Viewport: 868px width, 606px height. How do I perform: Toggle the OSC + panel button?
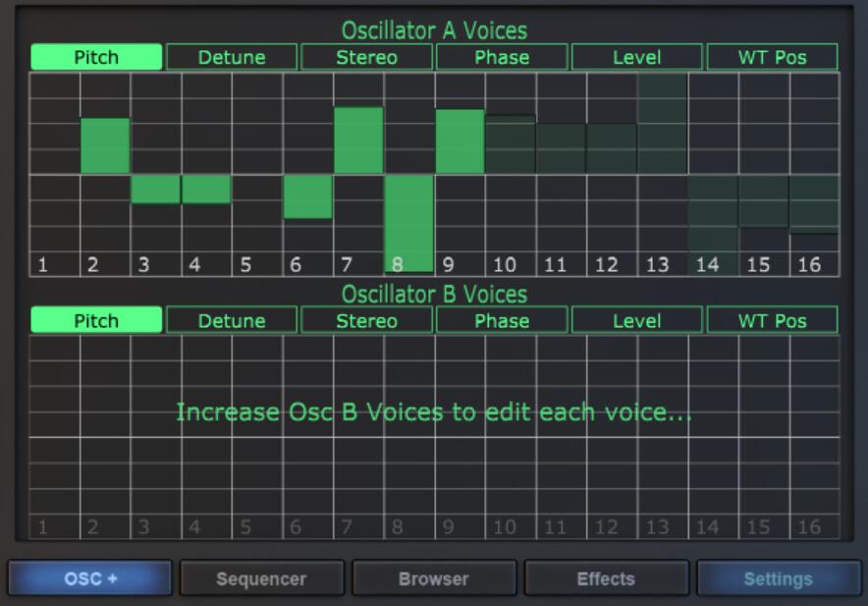[x=91, y=578]
